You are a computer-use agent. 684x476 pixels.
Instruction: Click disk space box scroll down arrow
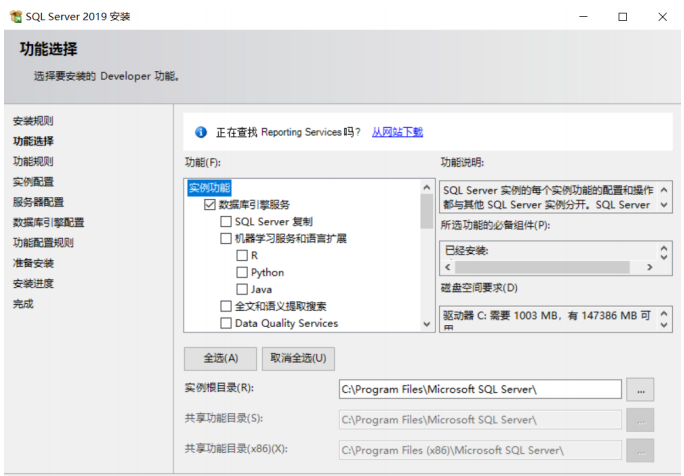(x=664, y=325)
